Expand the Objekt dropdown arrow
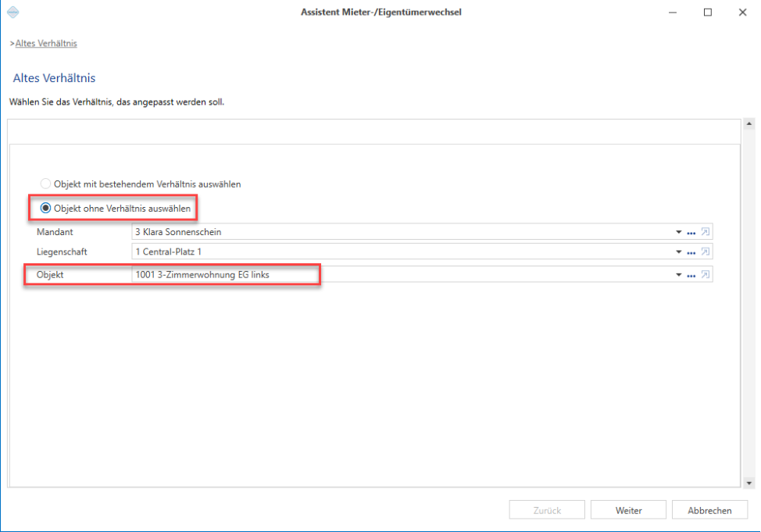761x532 pixels. 678,275
